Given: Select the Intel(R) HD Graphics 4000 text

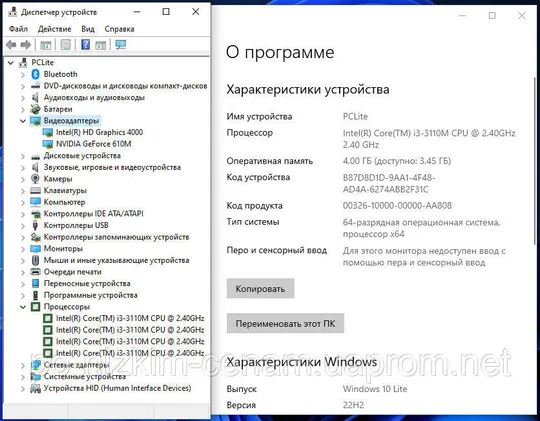Looking at the screenshot, I should coord(99,132).
